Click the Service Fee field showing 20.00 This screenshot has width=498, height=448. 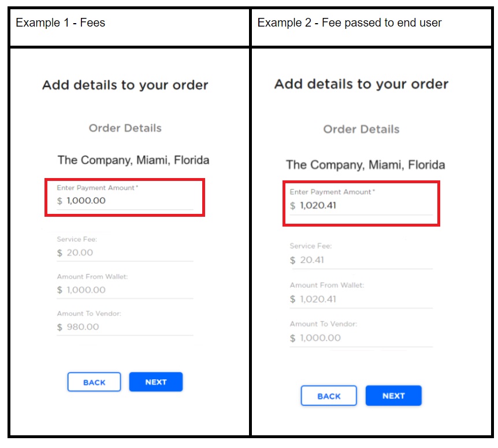coord(124,253)
